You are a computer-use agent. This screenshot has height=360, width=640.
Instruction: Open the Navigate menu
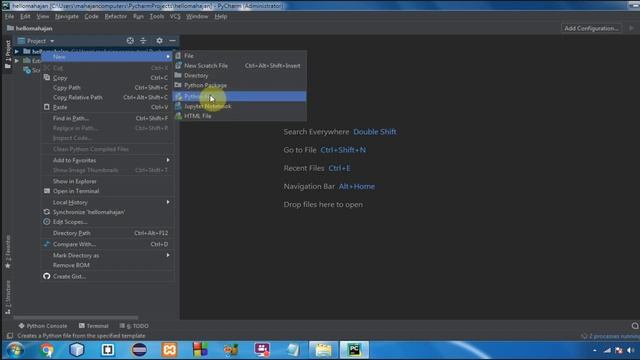(x=67, y=17)
